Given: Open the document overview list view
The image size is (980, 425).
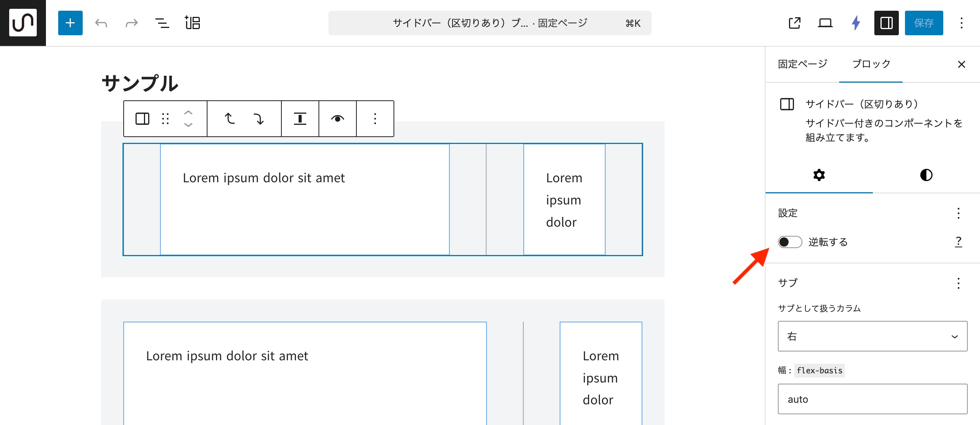Looking at the screenshot, I should [x=162, y=23].
